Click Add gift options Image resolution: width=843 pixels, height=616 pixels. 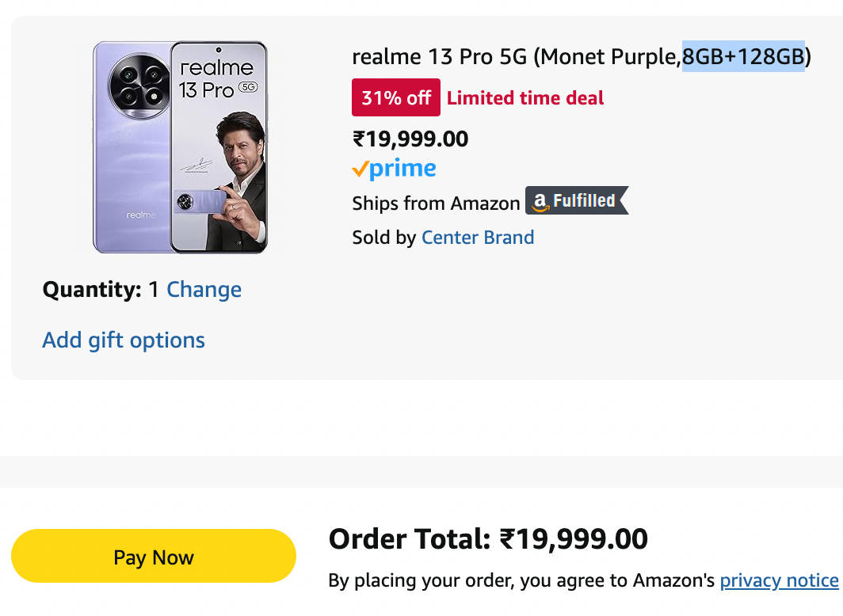click(124, 340)
